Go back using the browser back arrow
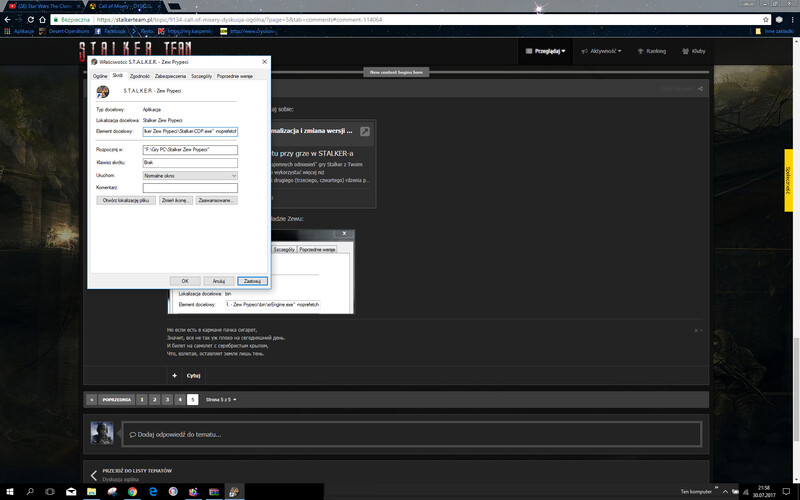Screen dimensions: 800x500 [7, 19]
